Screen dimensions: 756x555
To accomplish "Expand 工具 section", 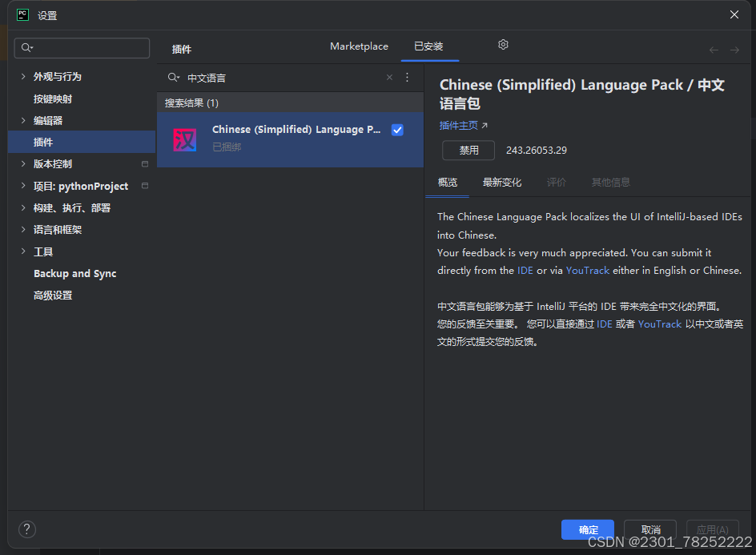I will click(23, 251).
